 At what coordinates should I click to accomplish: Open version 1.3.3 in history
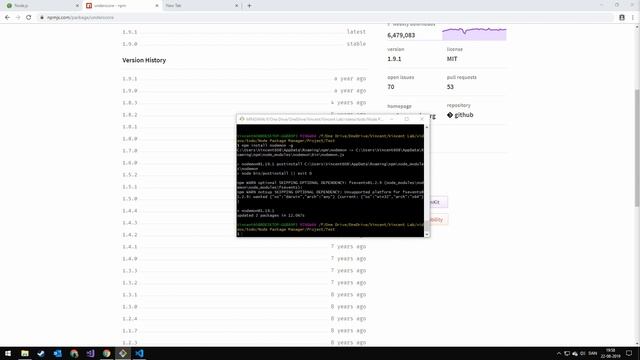point(130,271)
